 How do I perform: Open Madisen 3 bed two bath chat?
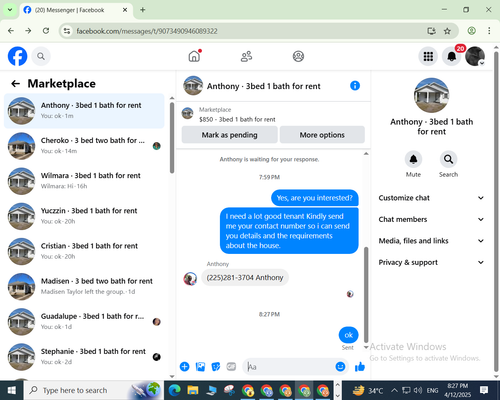click(x=84, y=286)
